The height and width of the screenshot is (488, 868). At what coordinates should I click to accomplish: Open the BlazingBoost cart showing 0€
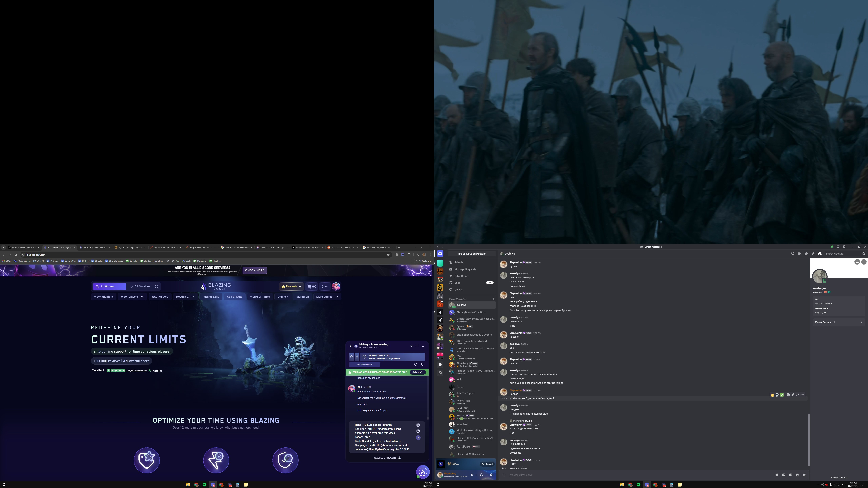pos(312,287)
